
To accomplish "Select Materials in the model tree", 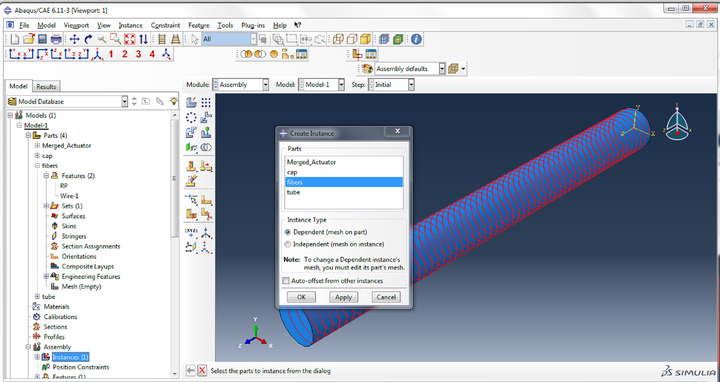I will (56, 307).
